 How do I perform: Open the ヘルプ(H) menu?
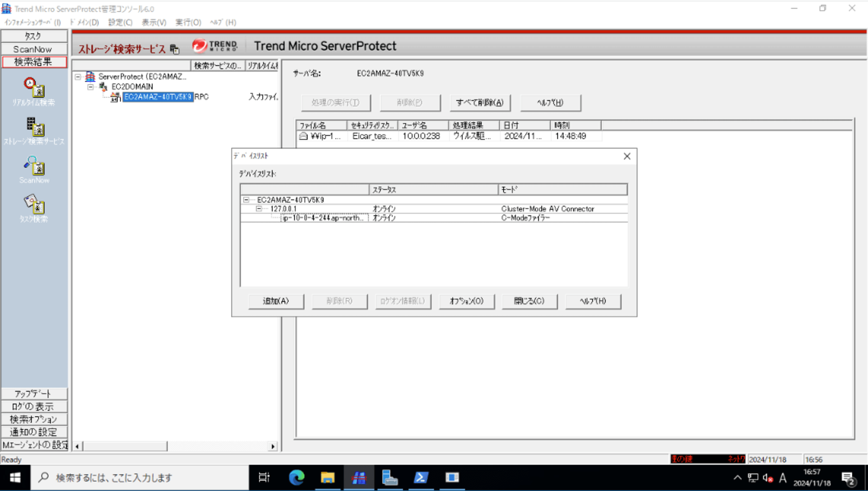(223, 22)
